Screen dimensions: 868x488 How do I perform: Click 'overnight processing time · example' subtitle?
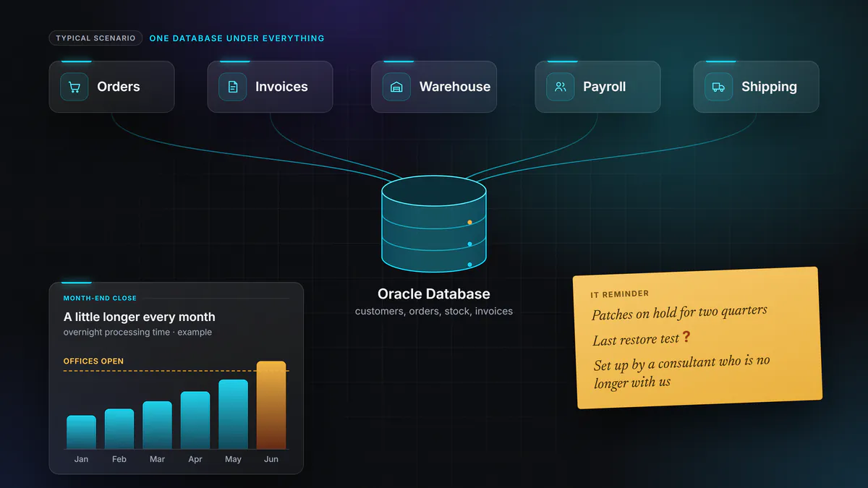(x=137, y=333)
